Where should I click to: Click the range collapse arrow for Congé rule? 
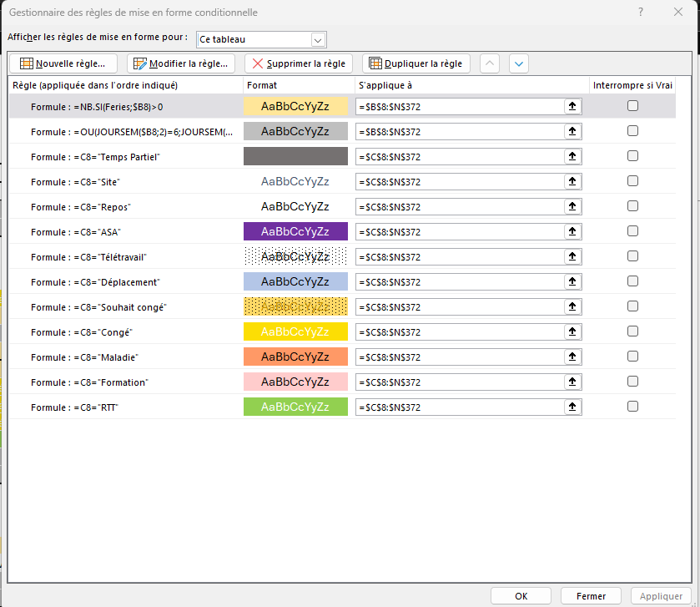click(x=572, y=331)
